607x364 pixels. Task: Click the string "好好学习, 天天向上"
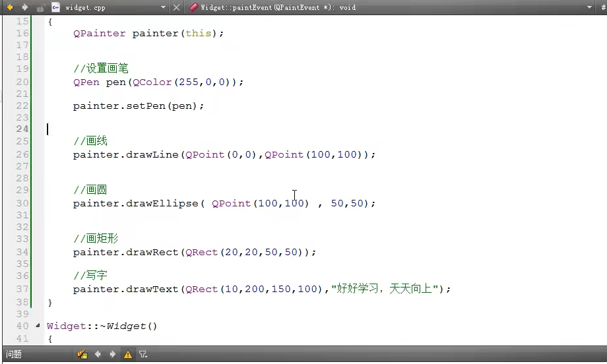coord(385,289)
